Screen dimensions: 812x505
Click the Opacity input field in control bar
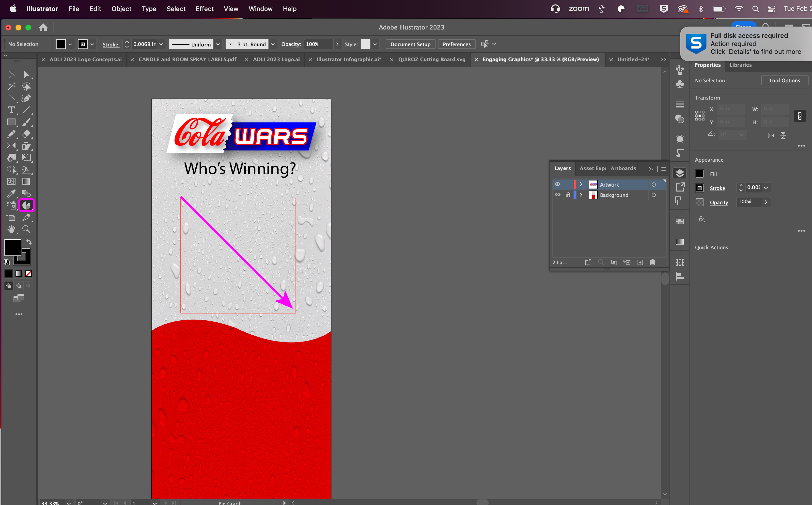(x=318, y=44)
